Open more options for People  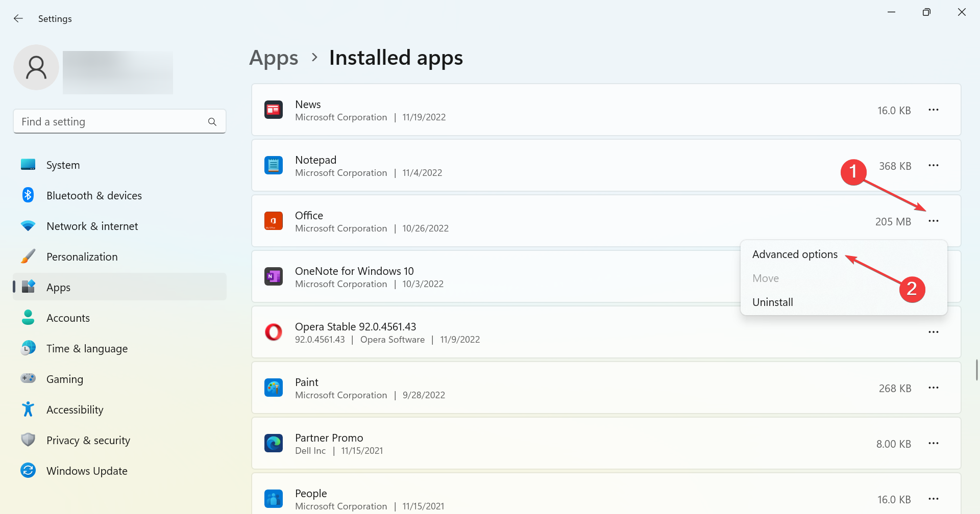click(x=934, y=499)
